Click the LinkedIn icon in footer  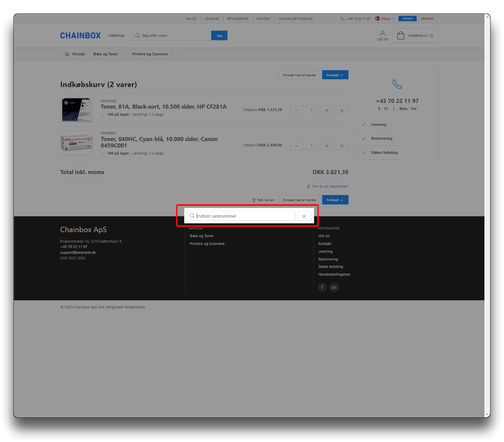[334, 287]
